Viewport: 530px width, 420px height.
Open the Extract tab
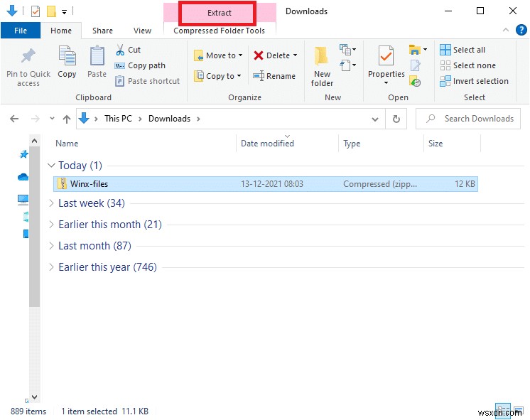220,13
